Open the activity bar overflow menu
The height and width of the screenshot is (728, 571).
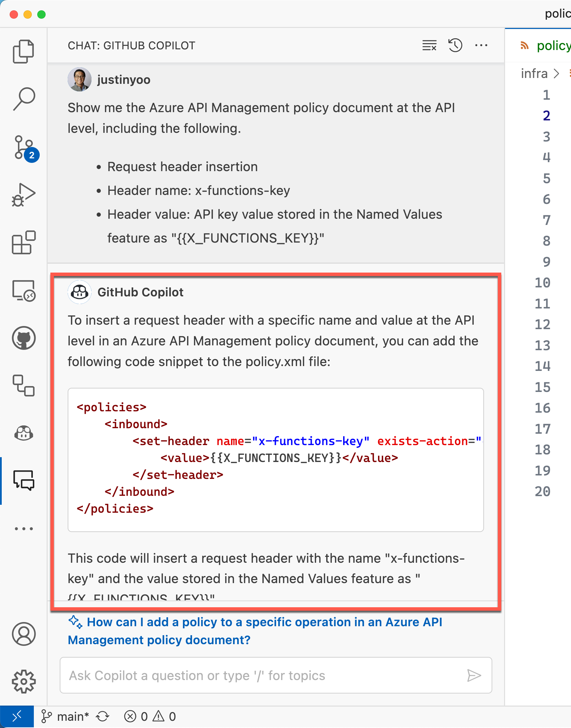[23, 529]
